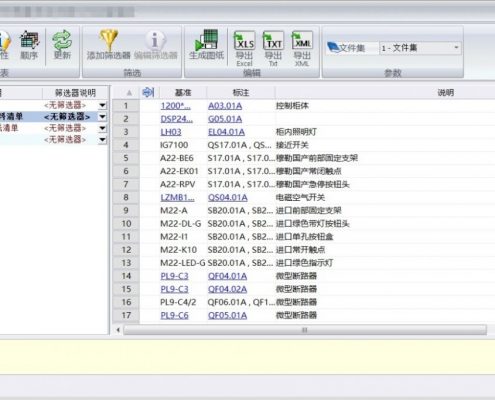Click the horizontal scrollbar under the table
Viewport: 495px width, 400px height.
(305, 330)
